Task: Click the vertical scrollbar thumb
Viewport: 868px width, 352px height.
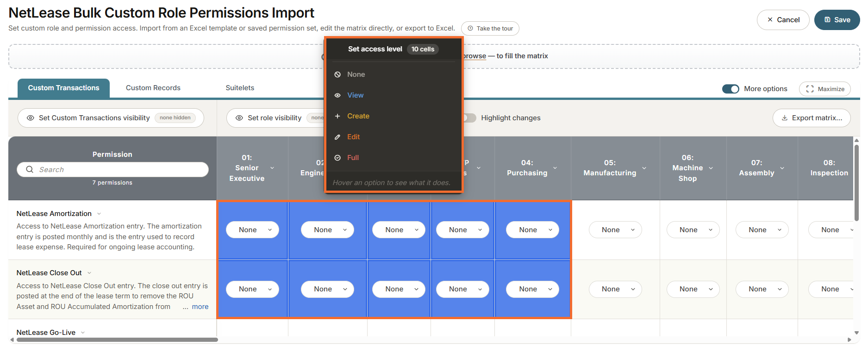Action: point(856,183)
